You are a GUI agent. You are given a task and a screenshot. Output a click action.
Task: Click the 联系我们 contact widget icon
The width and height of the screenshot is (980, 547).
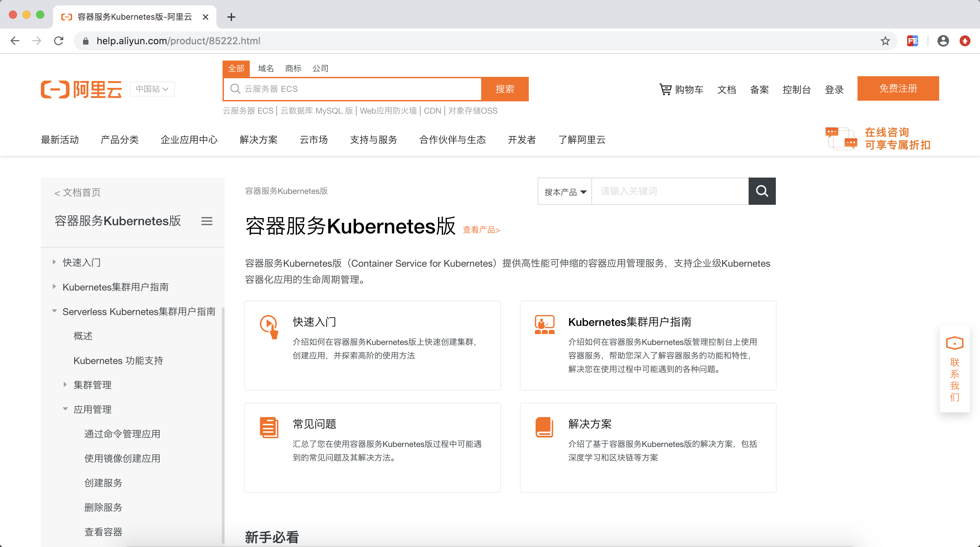tap(954, 343)
